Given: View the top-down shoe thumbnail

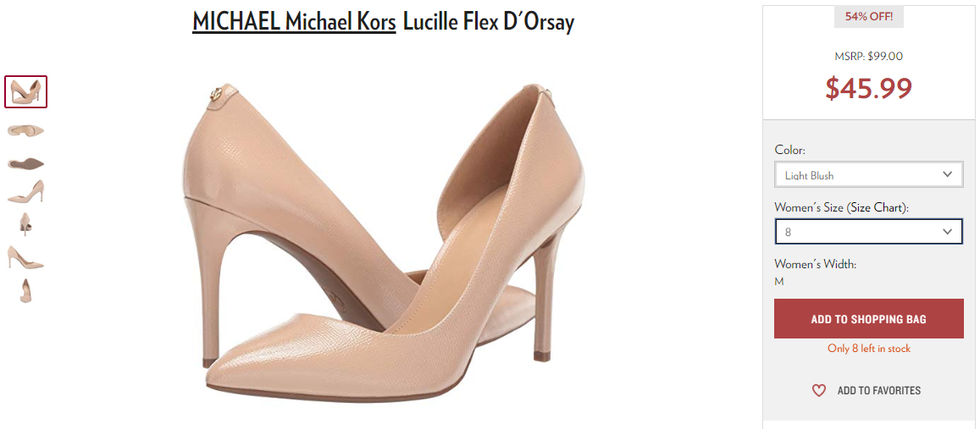Looking at the screenshot, I should tap(25, 130).
